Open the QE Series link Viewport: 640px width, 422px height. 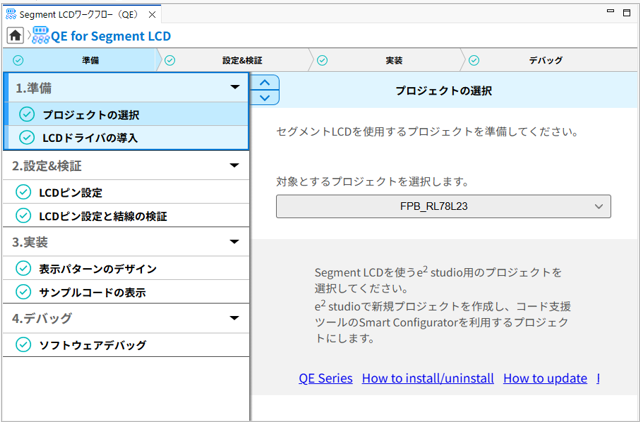click(x=325, y=378)
